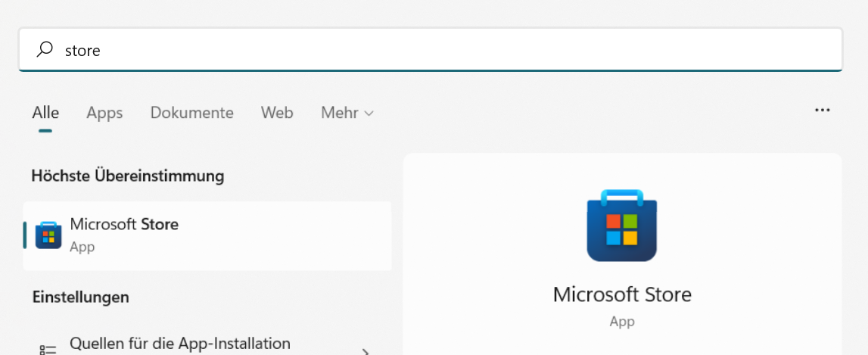Select the Alle tab
The width and height of the screenshot is (868, 355).
coord(45,113)
